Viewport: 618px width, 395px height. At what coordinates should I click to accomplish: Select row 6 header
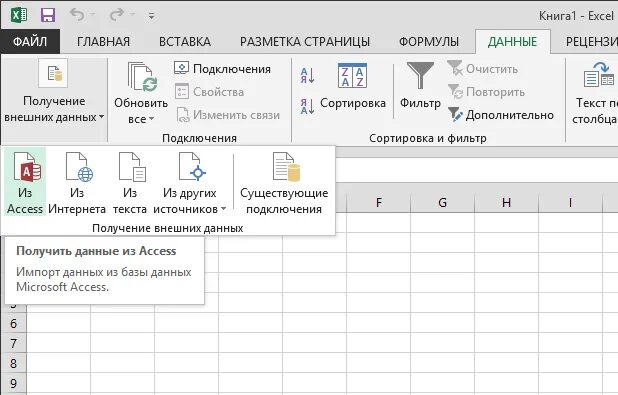click(13, 324)
